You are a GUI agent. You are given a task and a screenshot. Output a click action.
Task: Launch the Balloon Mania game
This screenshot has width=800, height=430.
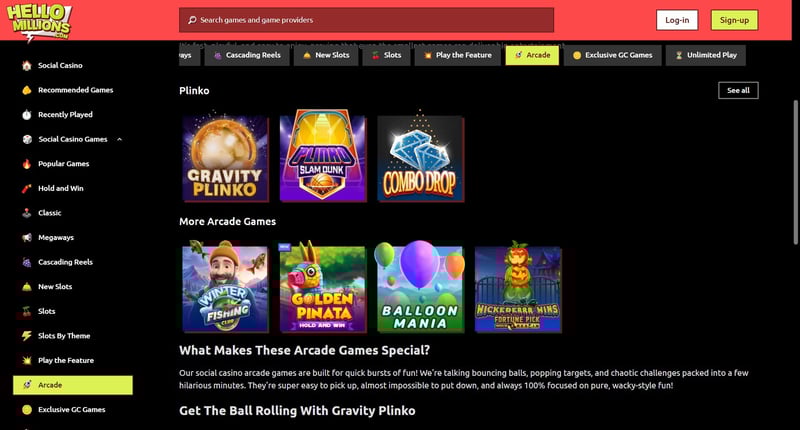pyautogui.click(x=420, y=289)
